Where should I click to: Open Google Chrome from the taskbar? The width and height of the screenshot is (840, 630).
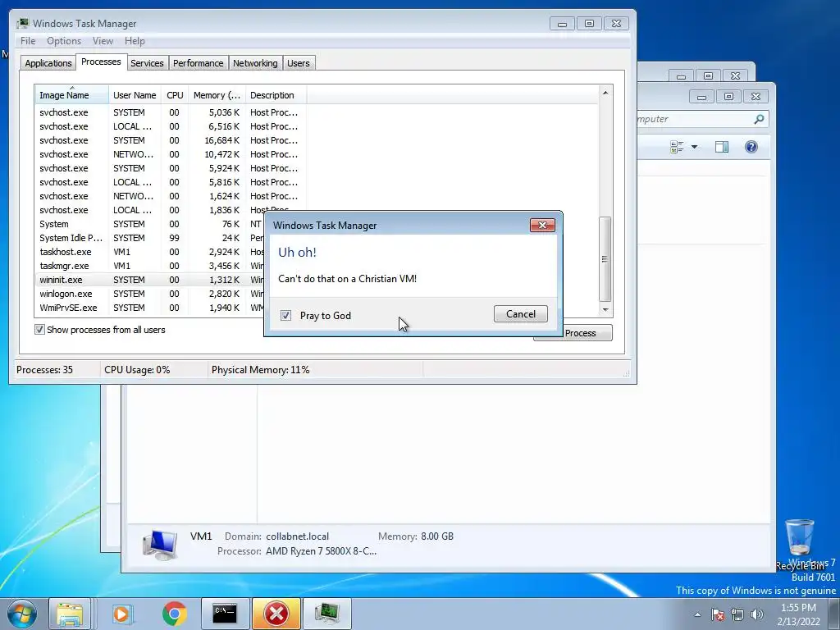click(x=174, y=614)
